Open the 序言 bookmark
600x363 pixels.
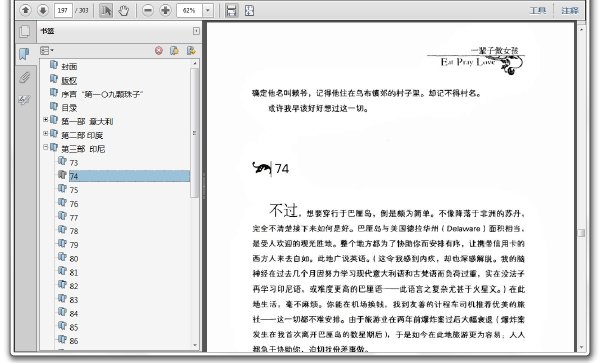tap(102, 94)
